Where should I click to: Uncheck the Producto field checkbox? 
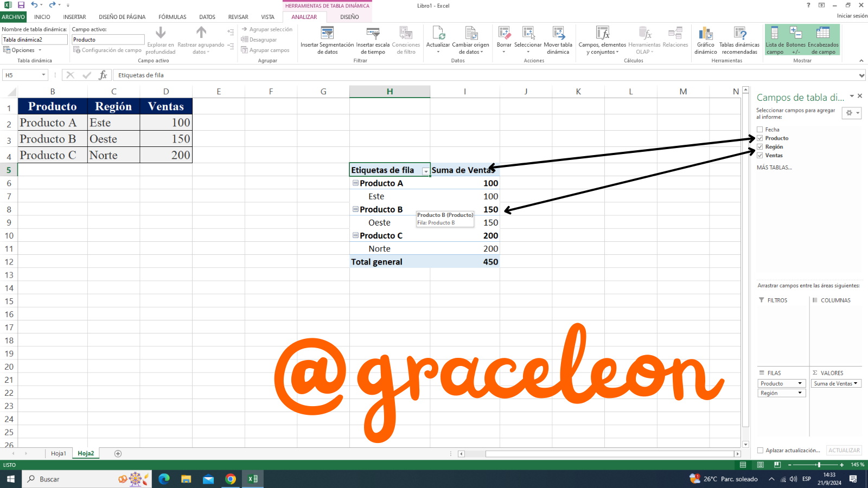(x=760, y=138)
